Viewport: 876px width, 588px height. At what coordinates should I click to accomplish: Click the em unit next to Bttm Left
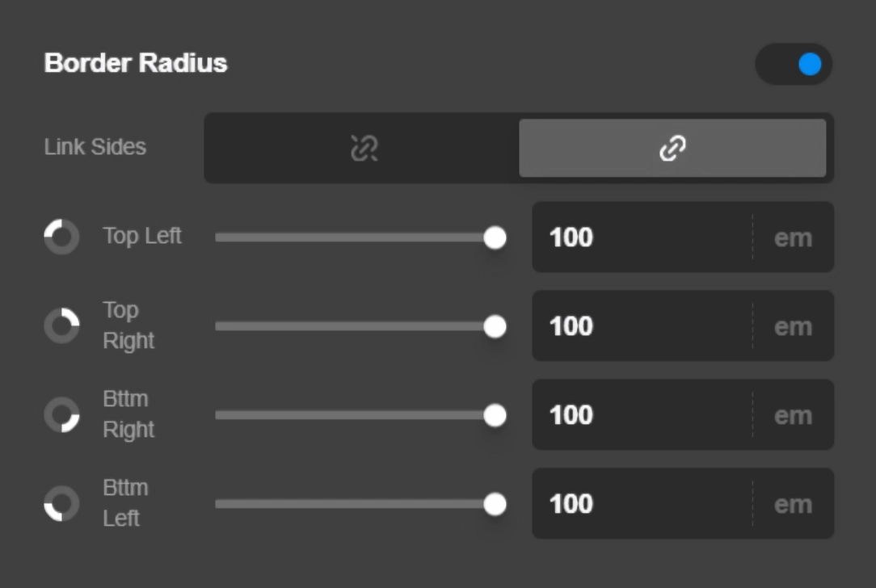coord(795,504)
